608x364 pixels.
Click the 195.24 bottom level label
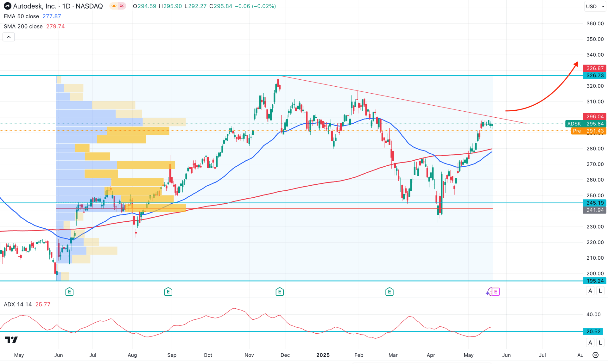(x=595, y=281)
